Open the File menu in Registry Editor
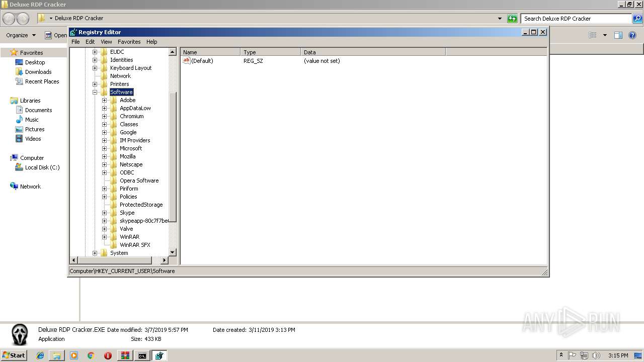644x362 pixels. coord(75,42)
